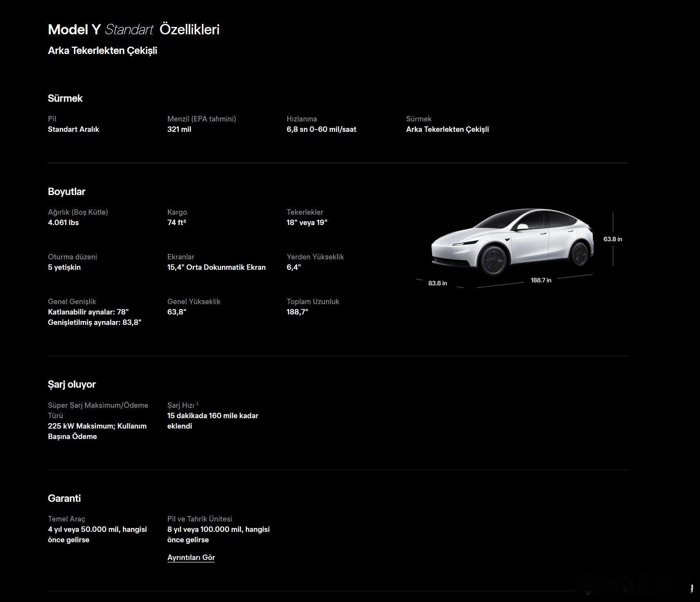Viewport: 700px width, 602px height.
Task: Click the Garanti section heading
Action: click(64, 498)
